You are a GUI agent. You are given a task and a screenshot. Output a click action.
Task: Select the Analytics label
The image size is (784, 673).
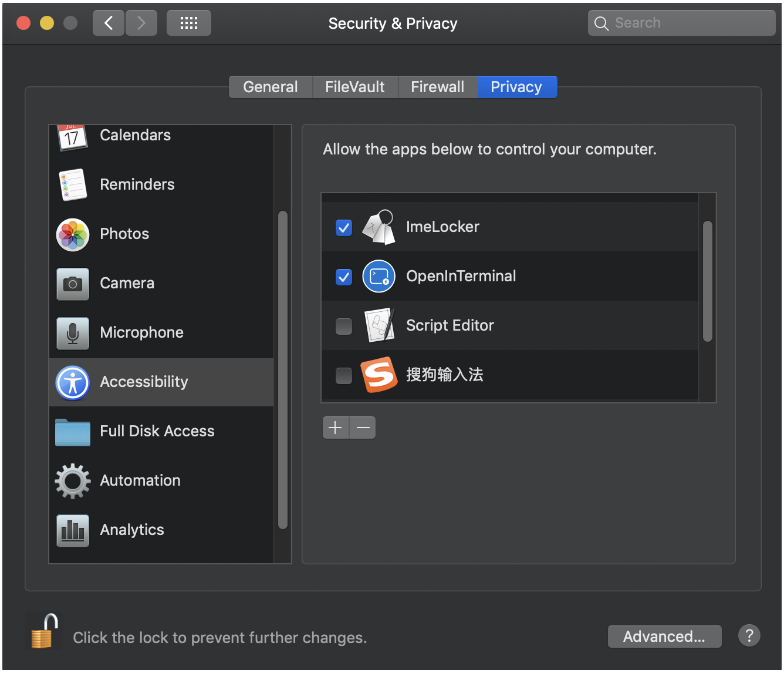click(132, 530)
